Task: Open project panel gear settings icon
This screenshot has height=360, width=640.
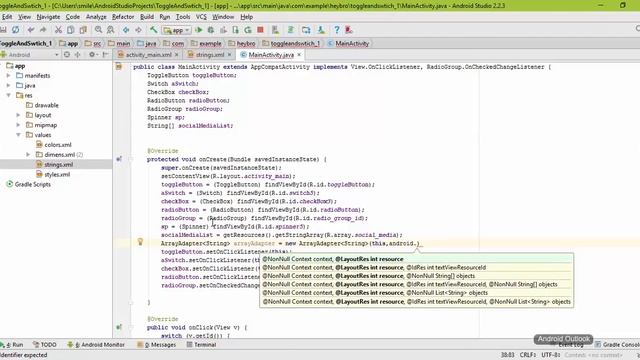Action: [92, 54]
